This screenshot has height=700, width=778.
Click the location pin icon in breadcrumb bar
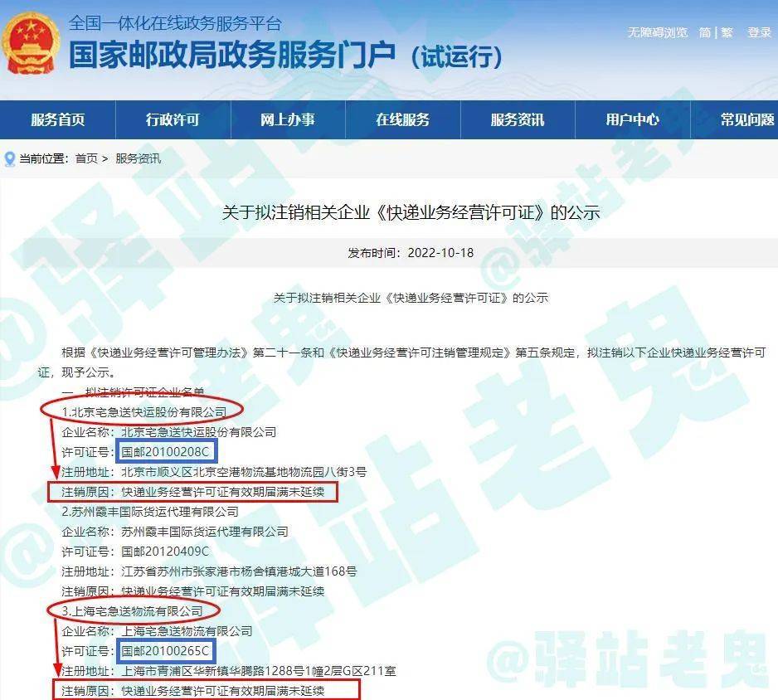click(x=11, y=158)
